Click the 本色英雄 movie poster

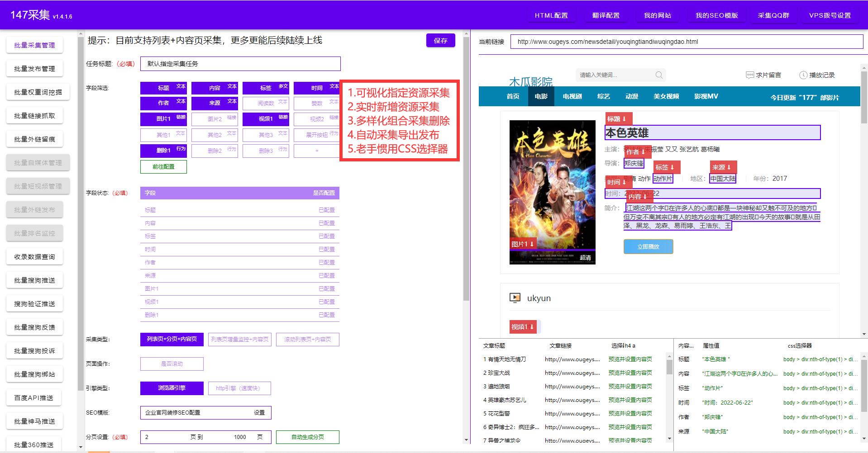click(x=553, y=192)
